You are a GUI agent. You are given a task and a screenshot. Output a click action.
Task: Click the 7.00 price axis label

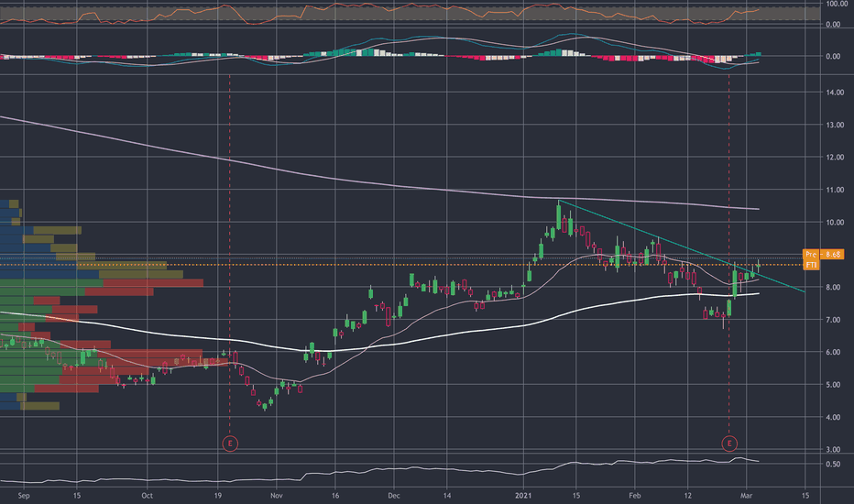click(x=835, y=320)
